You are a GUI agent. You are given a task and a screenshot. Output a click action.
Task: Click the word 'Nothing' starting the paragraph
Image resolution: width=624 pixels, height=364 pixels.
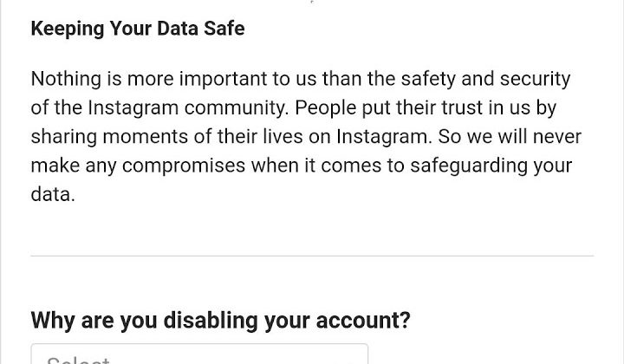pos(66,80)
